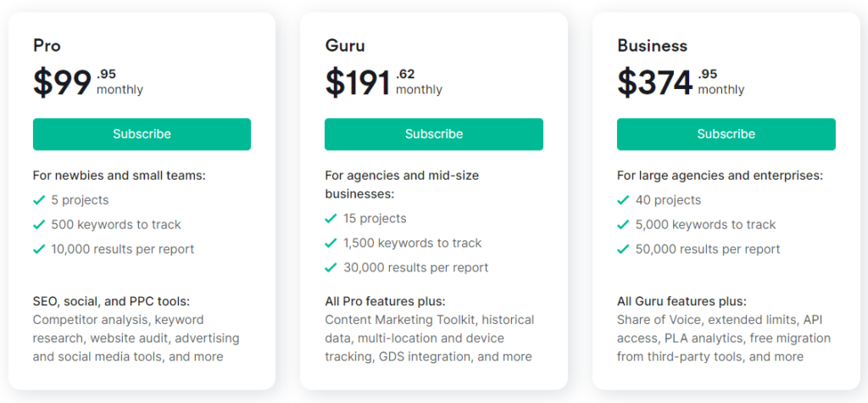Viewport: 868px width, 403px height.
Task: Click the $191 Guru price
Action: [x=358, y=82]
